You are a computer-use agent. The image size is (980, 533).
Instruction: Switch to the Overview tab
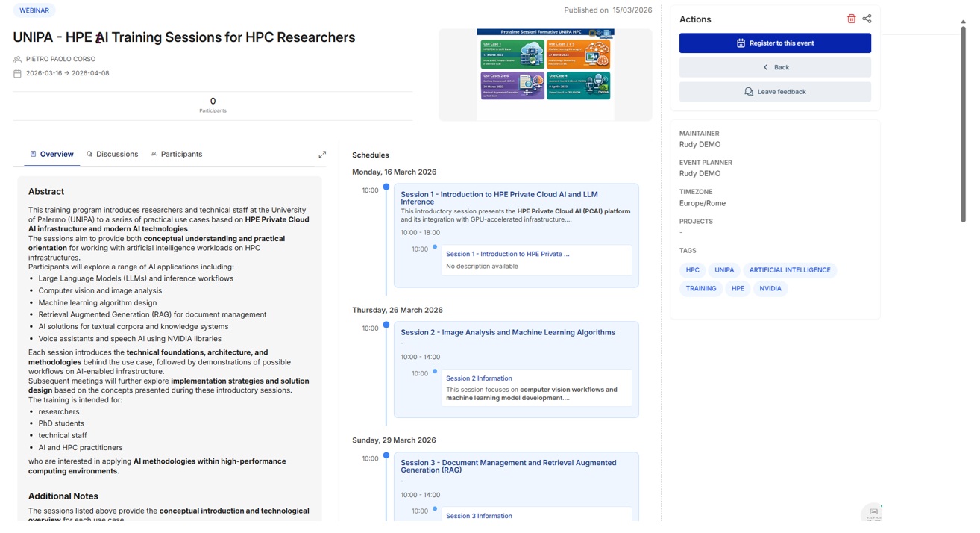[x=51, y=154]
